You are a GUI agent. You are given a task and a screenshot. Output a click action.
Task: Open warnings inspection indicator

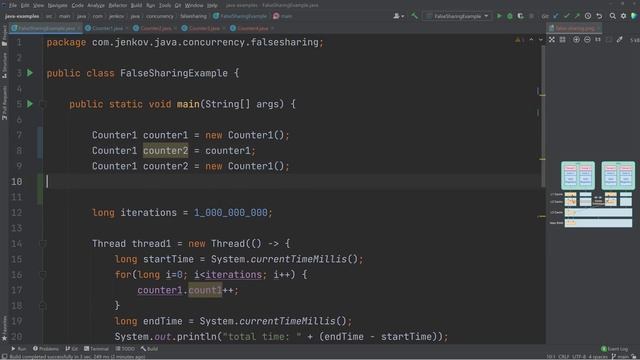pyautogui.click(x=520, y=40)
